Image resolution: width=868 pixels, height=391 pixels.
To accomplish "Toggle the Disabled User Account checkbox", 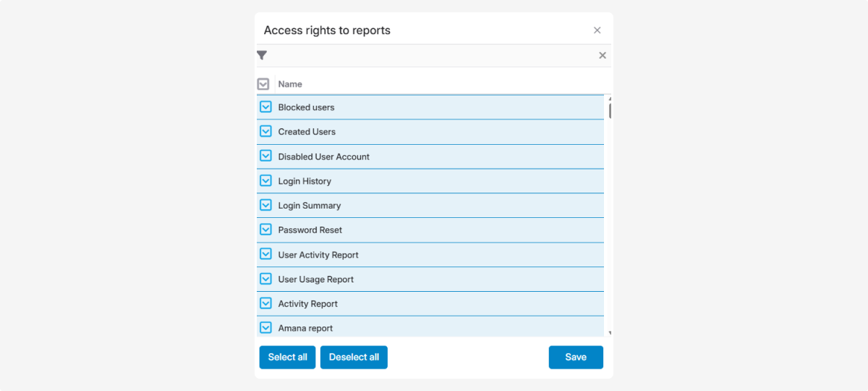I will tap(265, 156).
